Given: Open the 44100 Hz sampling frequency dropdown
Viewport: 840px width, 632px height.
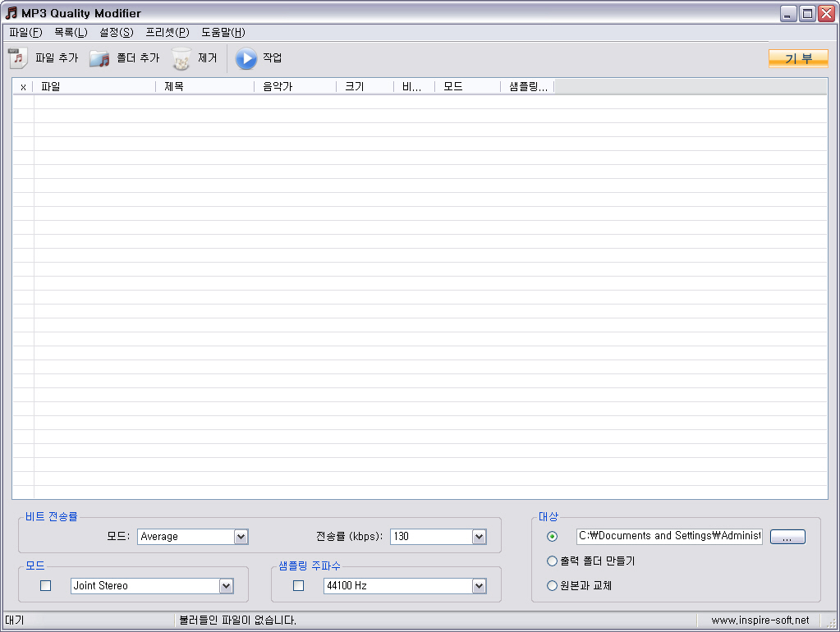Looking at the screenshot, I should pyautogui.click(x=479, y=586).
